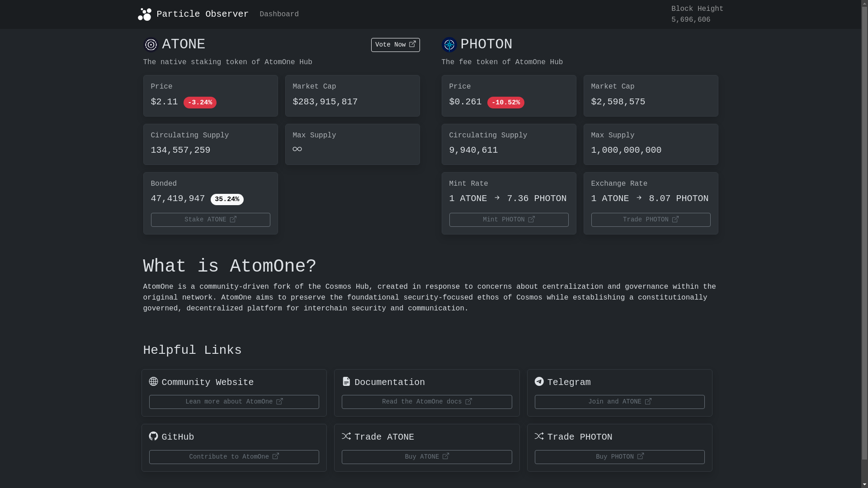Screen dimensions: 868x488
Task: Click PHOTON price $0.261
Action: 465,102
